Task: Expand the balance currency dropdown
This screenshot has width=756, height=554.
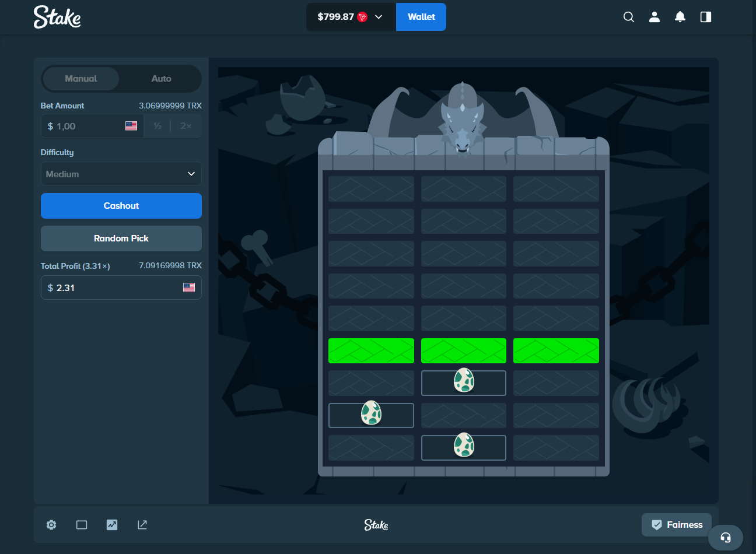Action: tap(379, 17)
